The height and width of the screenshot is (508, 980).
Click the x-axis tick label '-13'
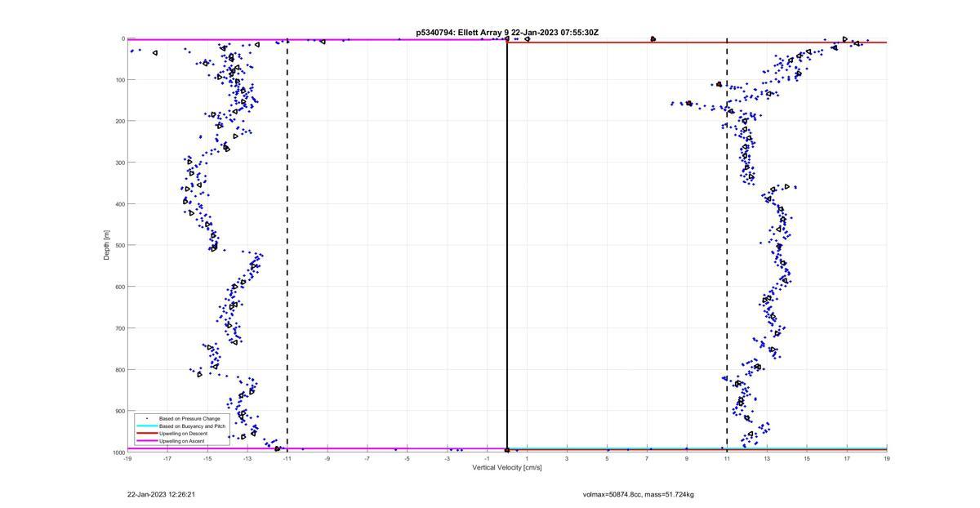point(247,458)
